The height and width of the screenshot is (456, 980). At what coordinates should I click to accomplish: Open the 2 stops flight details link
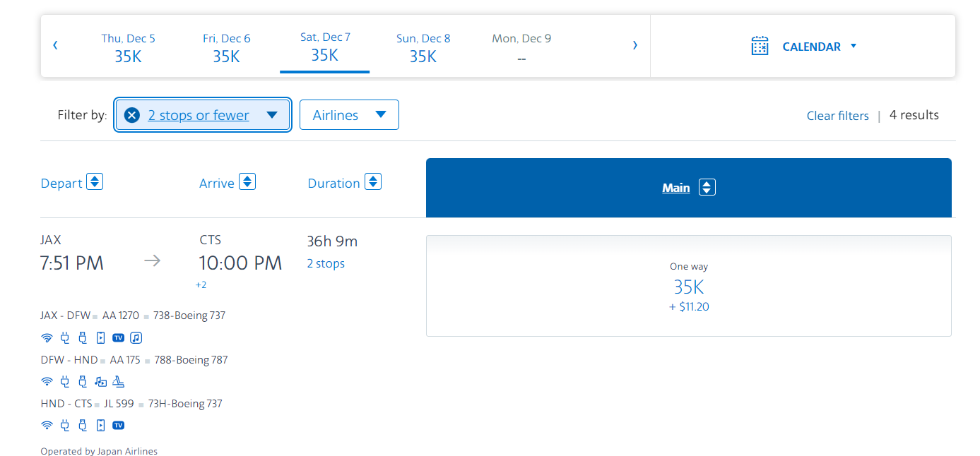click(x=326, y=263)
